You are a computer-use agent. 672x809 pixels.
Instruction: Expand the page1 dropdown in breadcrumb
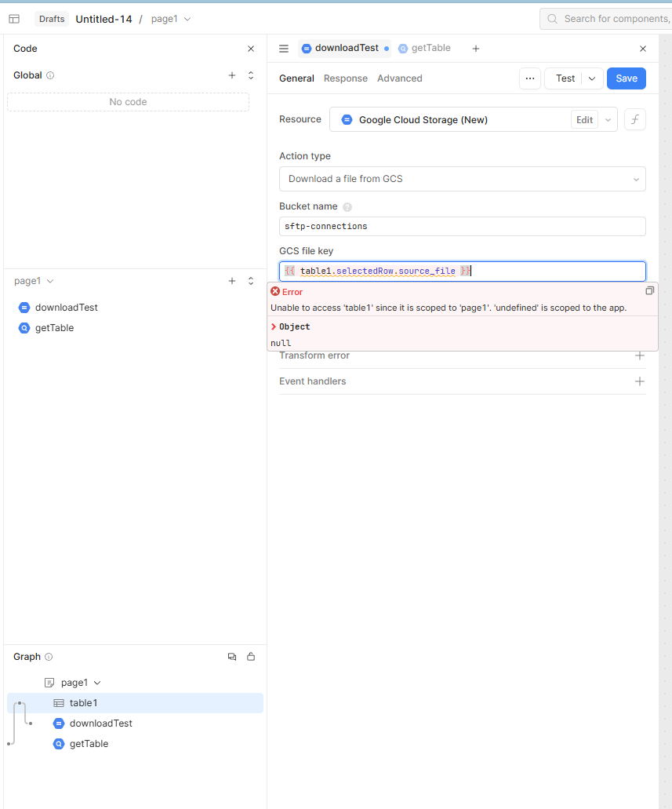[187, 19]
